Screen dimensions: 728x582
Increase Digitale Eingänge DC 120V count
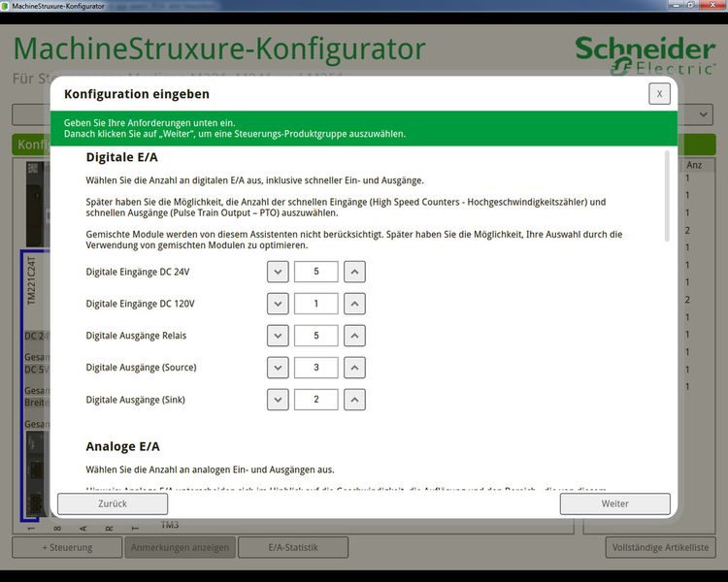click(354, 304)
